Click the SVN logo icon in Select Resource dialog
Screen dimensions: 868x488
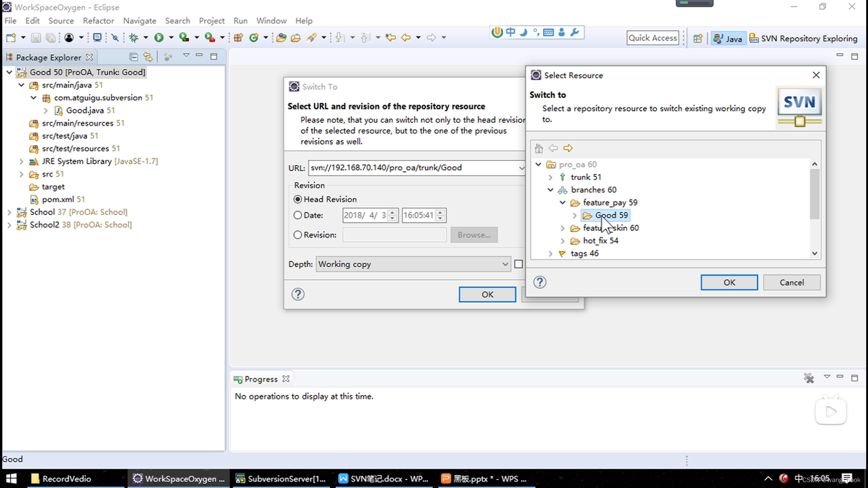[x=799, y=107]
